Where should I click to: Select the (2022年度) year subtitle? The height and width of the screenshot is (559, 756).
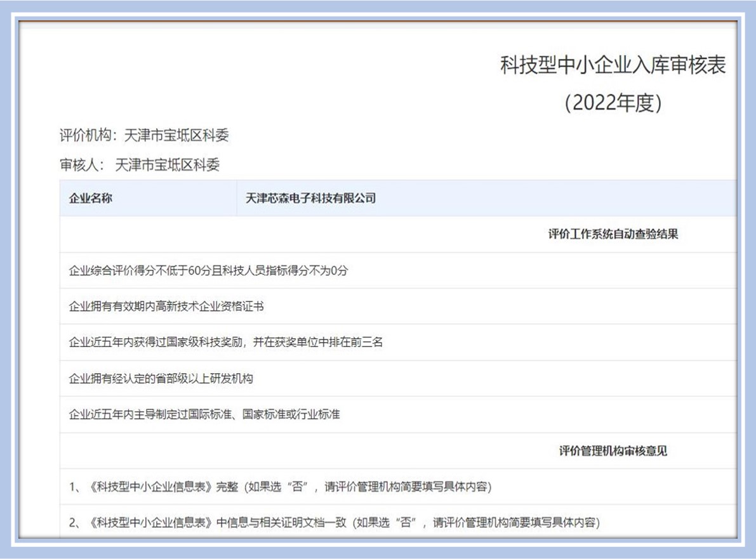tap(613, 103)
